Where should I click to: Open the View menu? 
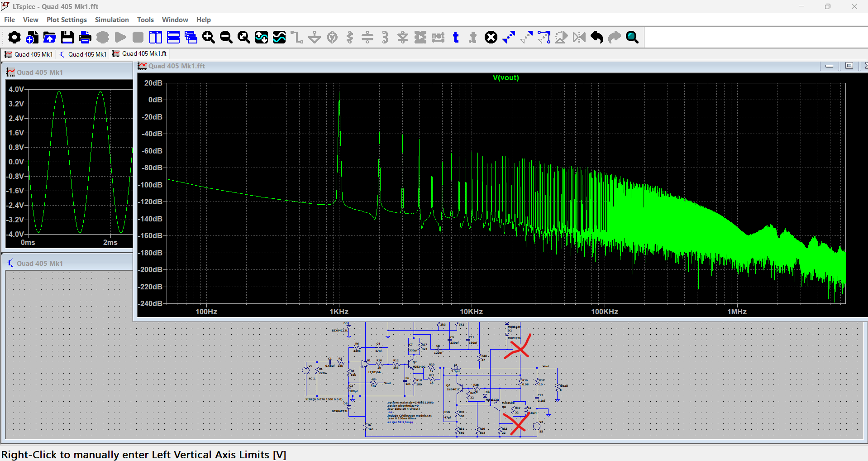(x=31, y=20)
